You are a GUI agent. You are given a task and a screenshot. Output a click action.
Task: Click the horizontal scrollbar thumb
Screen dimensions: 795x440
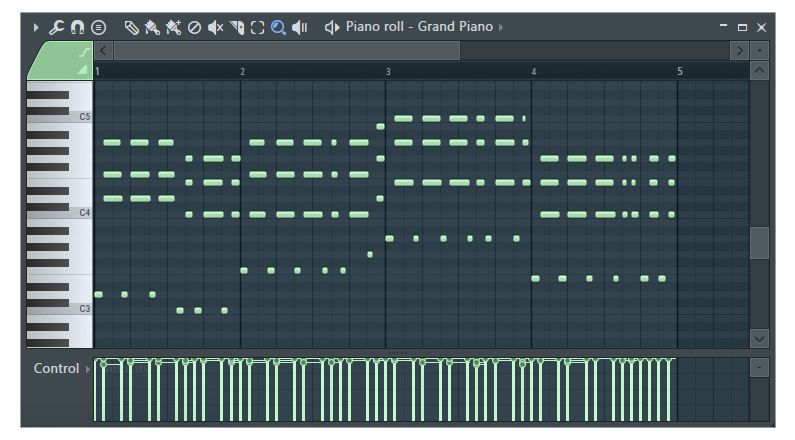point(286,50)
